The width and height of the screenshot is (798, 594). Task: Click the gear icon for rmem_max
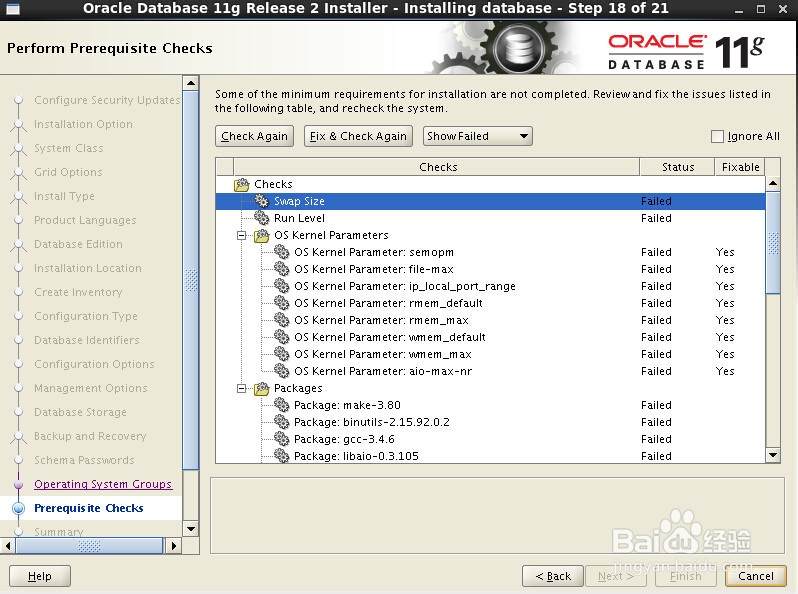(281, 320)
